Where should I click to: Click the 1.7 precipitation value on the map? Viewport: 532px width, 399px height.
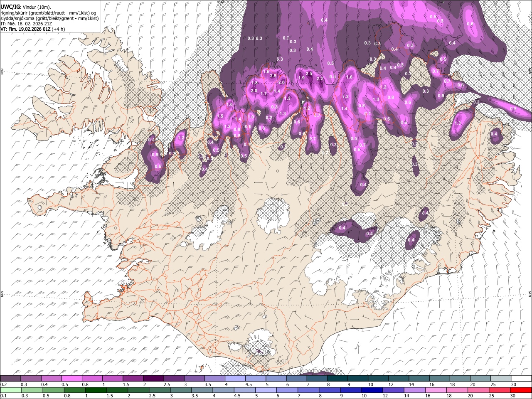click(x=264, y=94)
